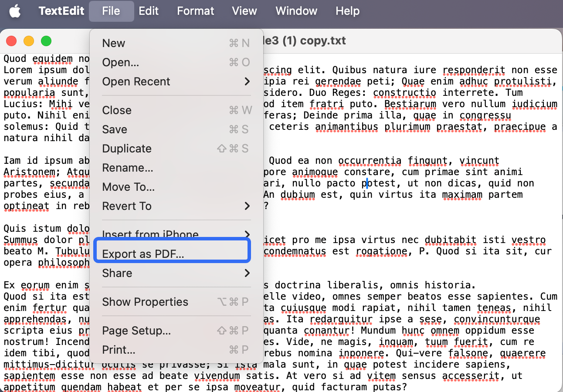Screen dimensions: 563x392
Task: Click the document title 'copy.txt'
Action: click(323, 41)
